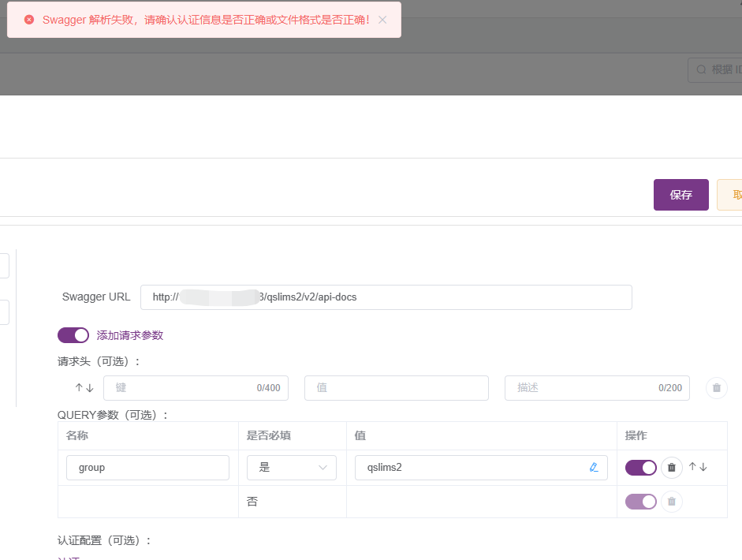
Task: Delete the group query parameter row
Action: point(671,467)
